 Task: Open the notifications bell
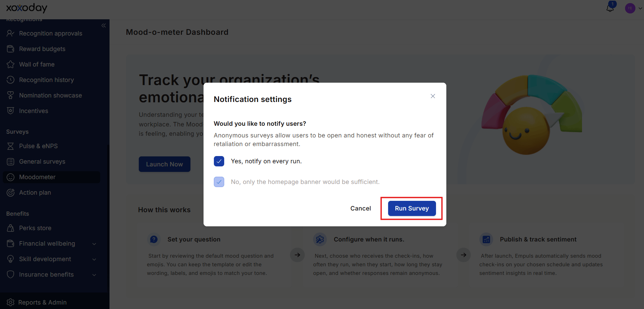610,8
